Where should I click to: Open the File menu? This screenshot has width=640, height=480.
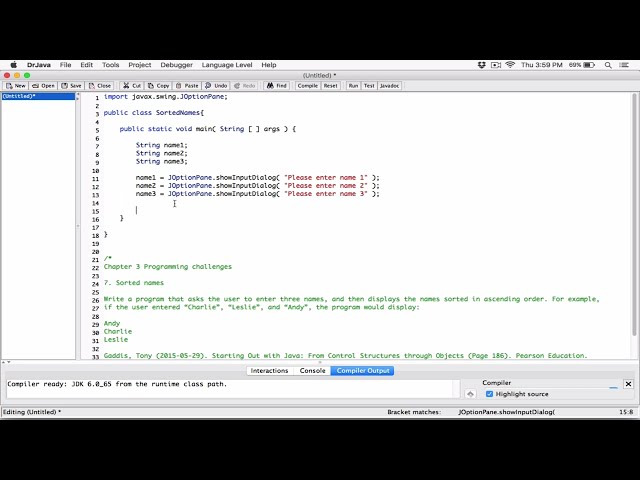65,65
